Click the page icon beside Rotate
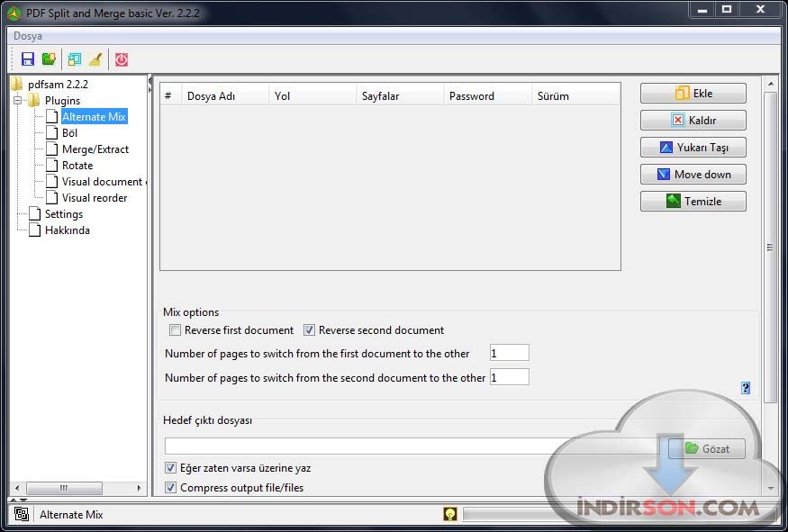The image size is (788, 532). [51, 166]
